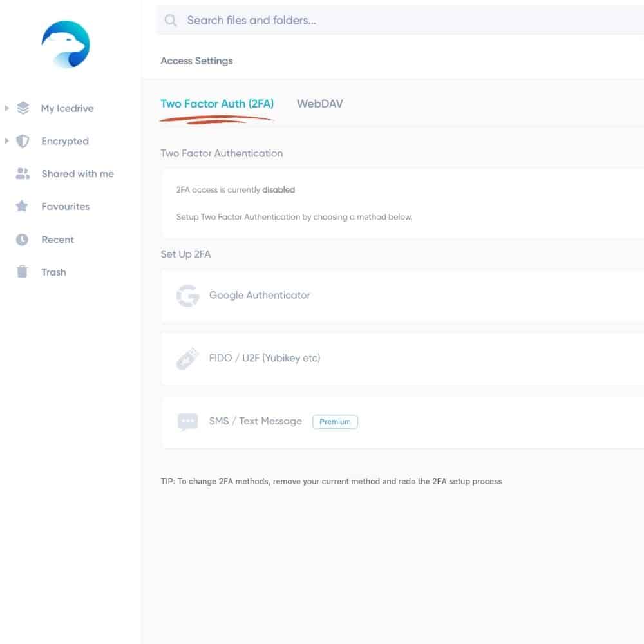The width and height of the screenshot is (644, 644).
Task: Choose Google Authenticator setup method
Action: click(402, 296)
